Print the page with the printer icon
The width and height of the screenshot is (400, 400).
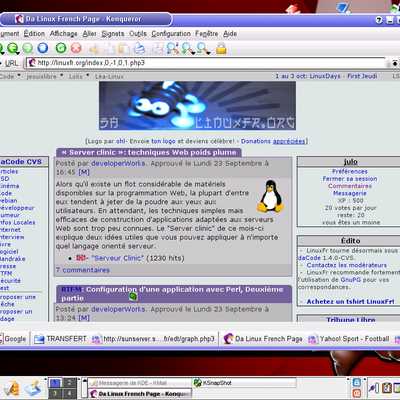(x=140, y=49)
